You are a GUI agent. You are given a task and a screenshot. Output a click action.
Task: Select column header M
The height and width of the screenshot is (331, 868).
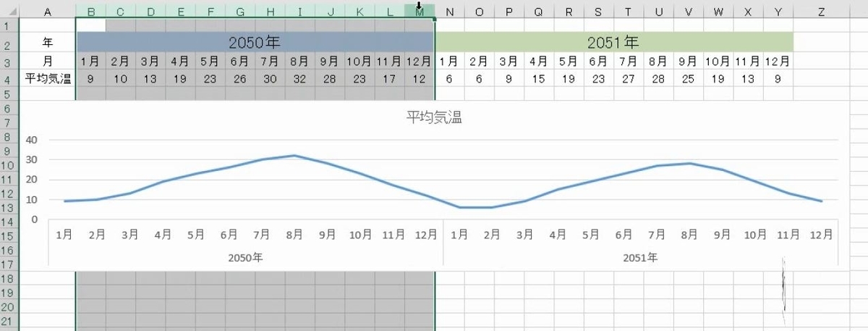(x=420, y=12)
